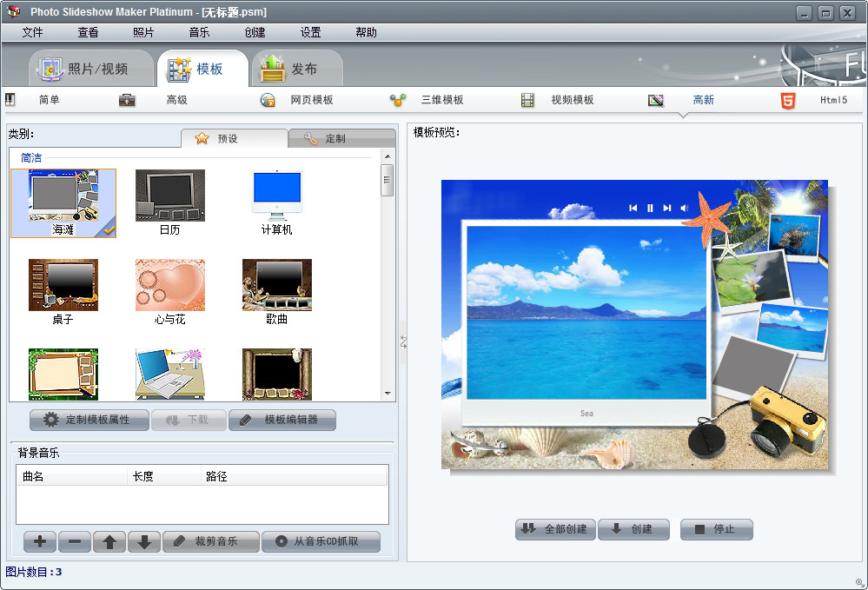Remove selected music with the minus icon

coord(74,541)
